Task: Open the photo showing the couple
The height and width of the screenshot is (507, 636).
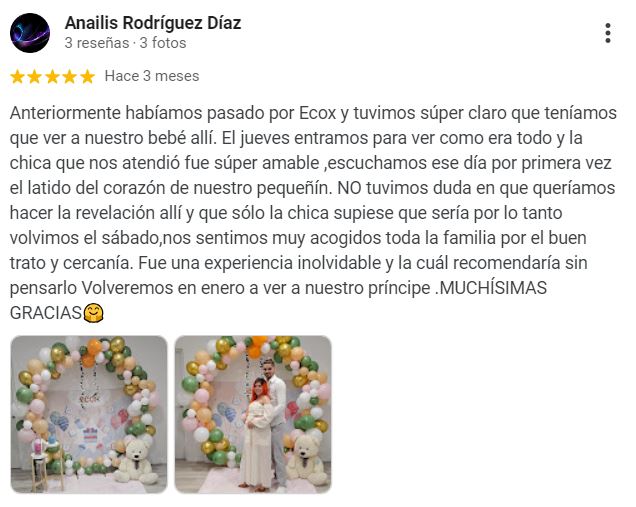Action: (x=253, y=414)
